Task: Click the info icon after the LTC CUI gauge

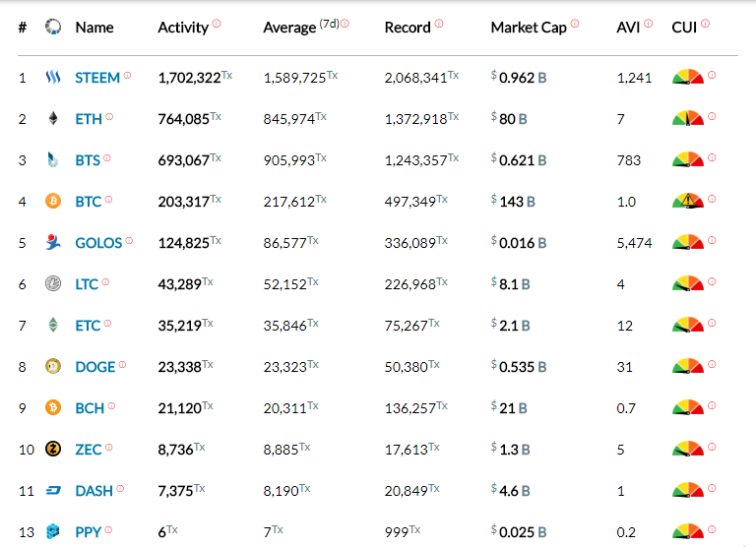Action: pyautogui.click(x=712, y=281)
